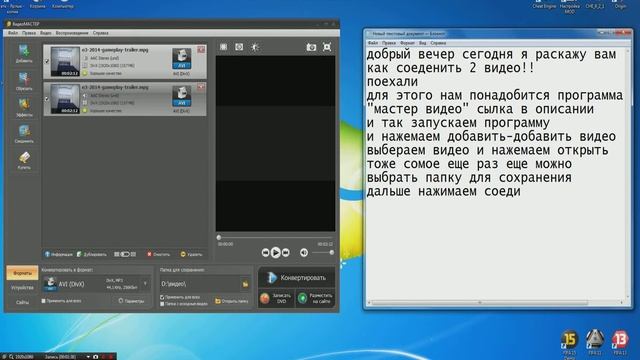This screenshot has height=360, width=640.
Task: Click AVI format icon of first video
Action: 181,58
